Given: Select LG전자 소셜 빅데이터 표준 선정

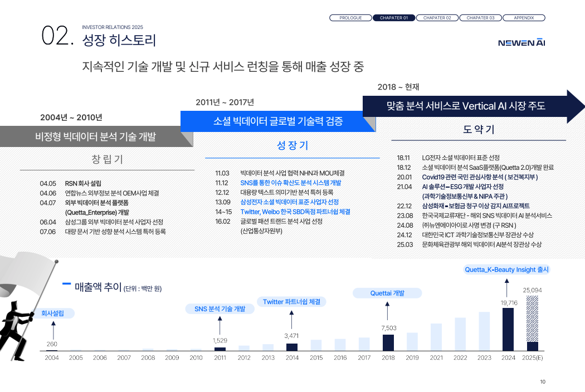Looking at the screenshot, I should pyautogui.click(x=461, y=158).
